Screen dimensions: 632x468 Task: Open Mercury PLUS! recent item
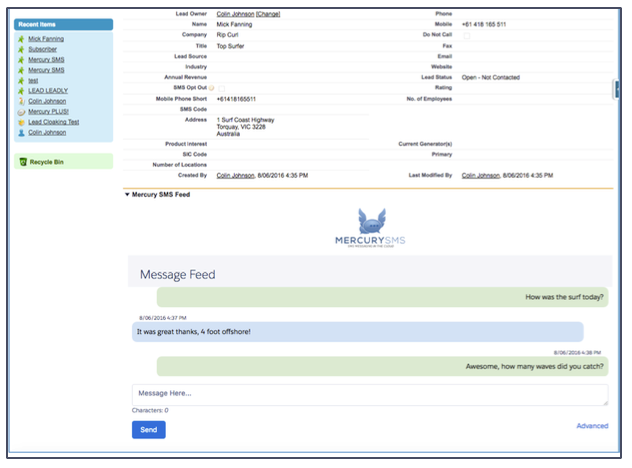[x=48, y=112]
